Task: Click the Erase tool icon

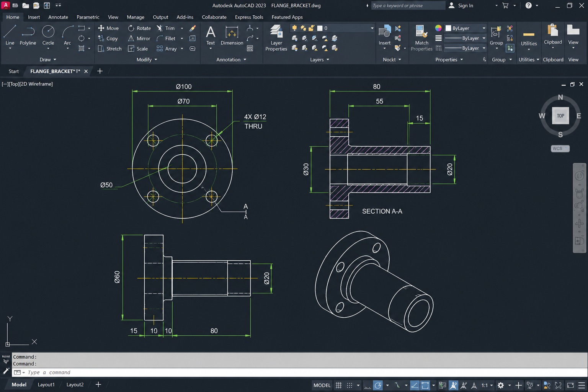Action: pos(193,28)
